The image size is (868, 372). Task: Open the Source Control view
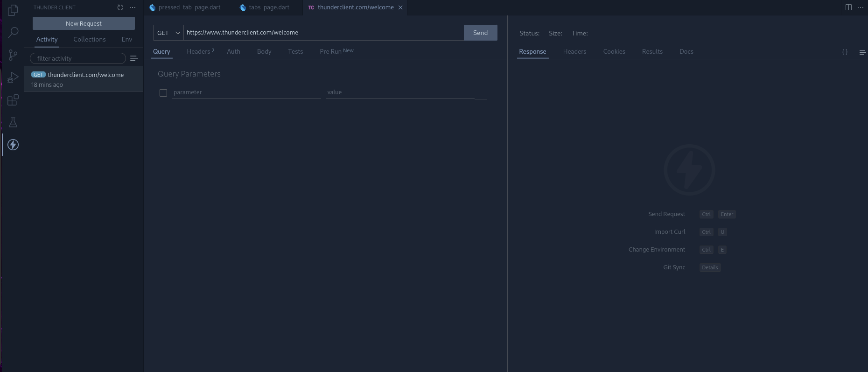click(x=13, y=55)
